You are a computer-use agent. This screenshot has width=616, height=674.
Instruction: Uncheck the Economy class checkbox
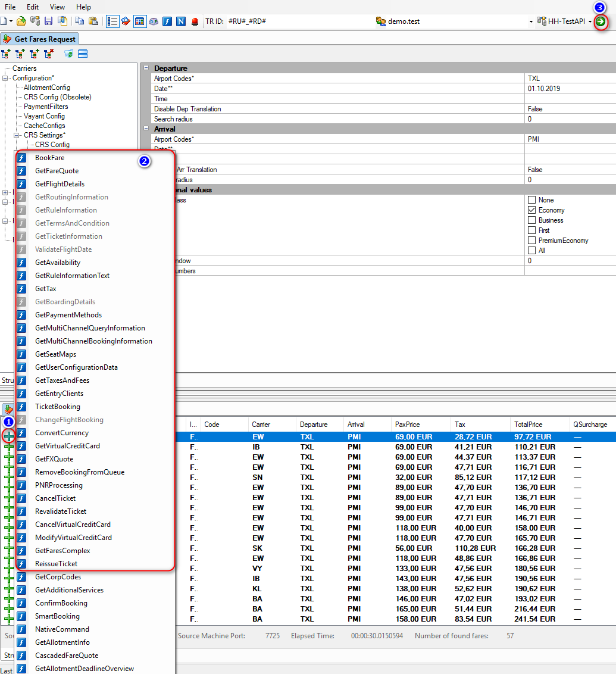[531, 210]
